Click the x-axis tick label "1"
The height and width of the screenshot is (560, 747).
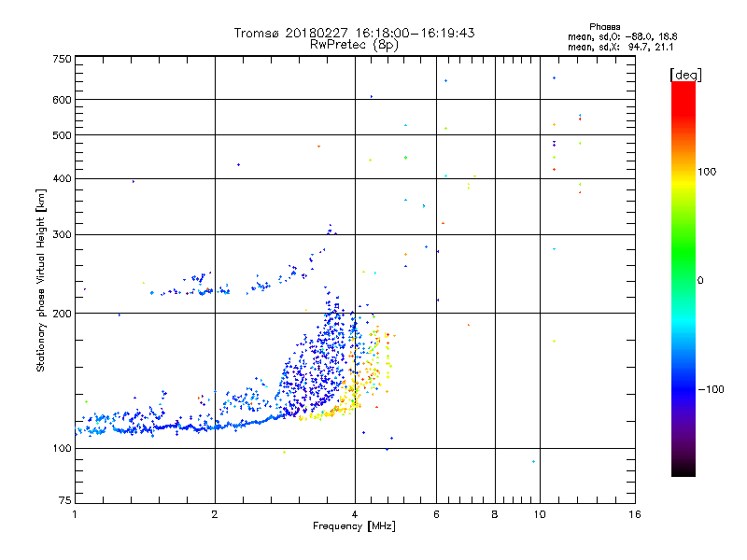[x=75, y=514]
